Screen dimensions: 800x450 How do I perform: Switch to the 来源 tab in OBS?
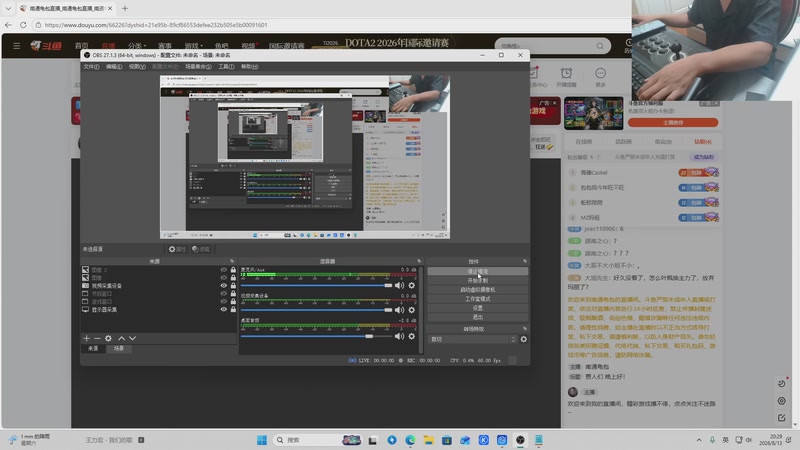coord(93,348)
